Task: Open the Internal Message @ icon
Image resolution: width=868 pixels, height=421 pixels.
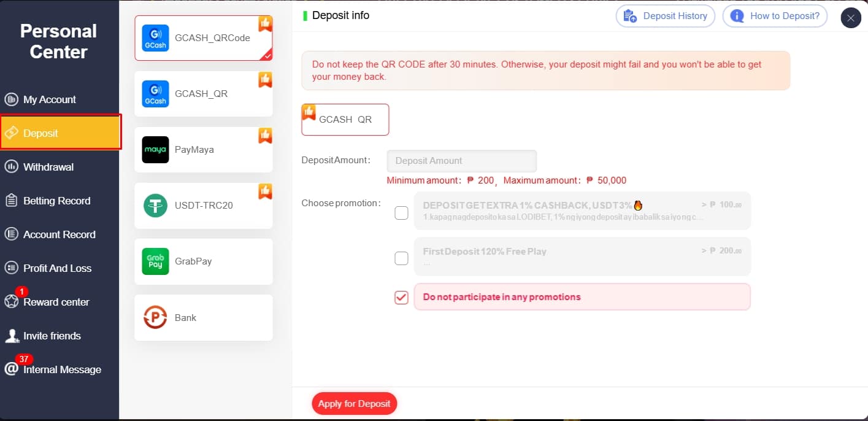Action: 12,369
